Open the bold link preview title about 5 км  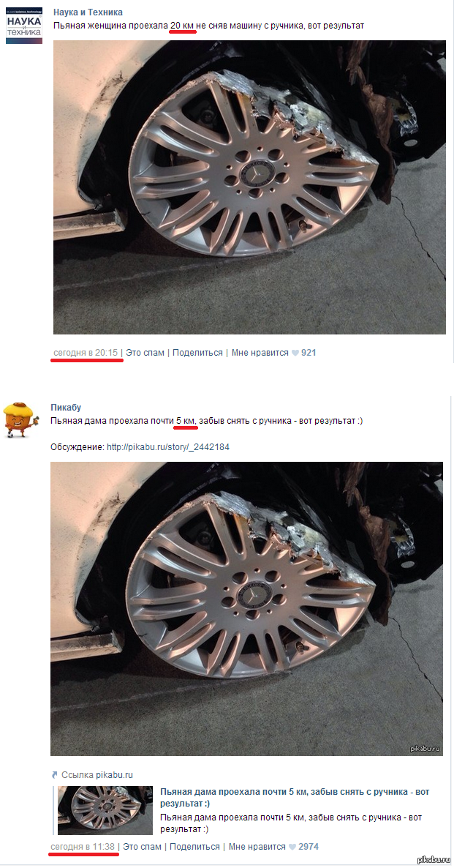(x=294, y=797)
